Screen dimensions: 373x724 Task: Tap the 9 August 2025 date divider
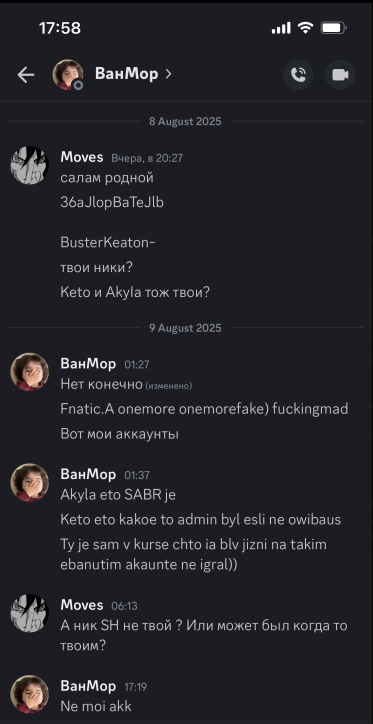click(x=185, y=328)
